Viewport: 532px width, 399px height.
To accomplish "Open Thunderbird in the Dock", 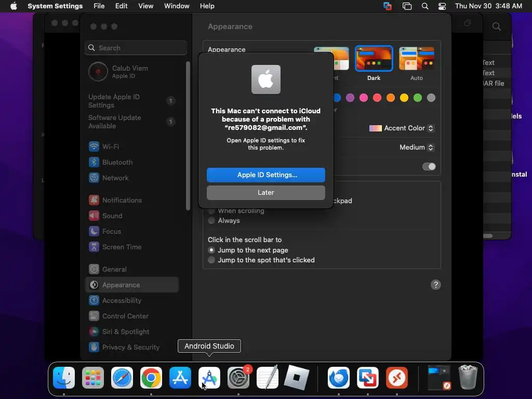I will (339, 378).
